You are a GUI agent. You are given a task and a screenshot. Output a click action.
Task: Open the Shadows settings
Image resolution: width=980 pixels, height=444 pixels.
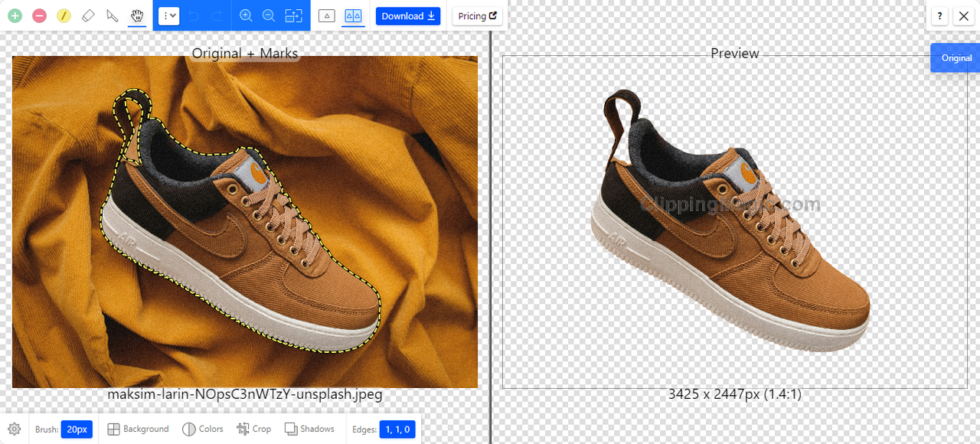pos(309,429)
